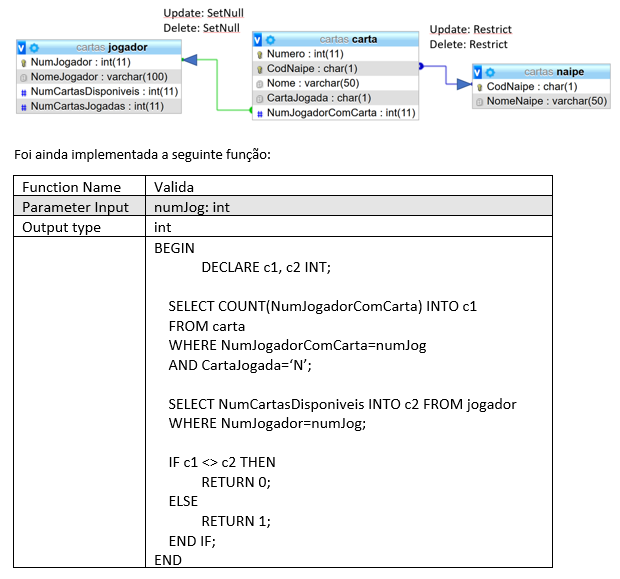
Task: Collapse the carta table with its V toggle
Action: [257, 40]
